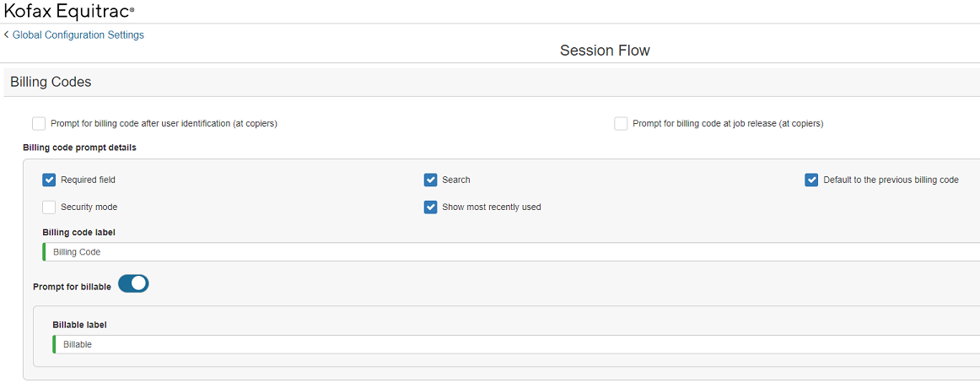Open the Global Configuration Settings link
This screenshot has width=980, height=388.
coord(78,35)
